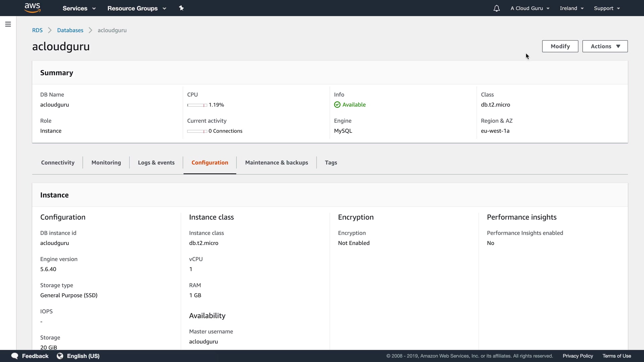Click the pin shortcut icon in navbar
The width and height of the screenshot is (644, 362).
click(x=181, y=8)
